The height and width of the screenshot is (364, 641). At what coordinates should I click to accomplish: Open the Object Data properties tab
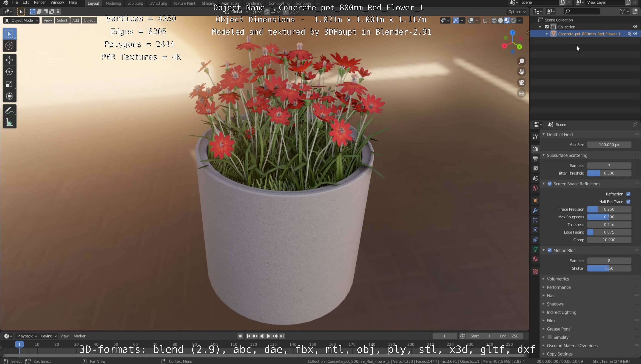pos(535,249)
